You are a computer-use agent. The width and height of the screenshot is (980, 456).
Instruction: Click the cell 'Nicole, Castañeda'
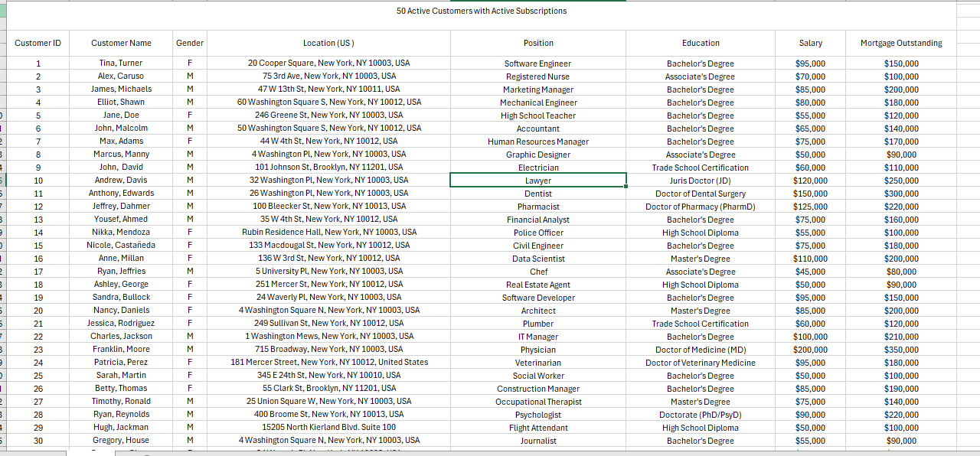tap(121, 245)
